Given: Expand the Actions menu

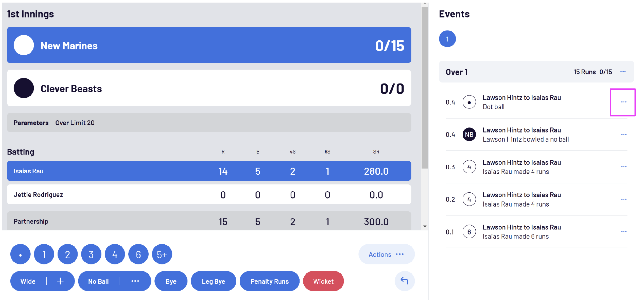Looking at the screenshot, I should coord(386,254).
